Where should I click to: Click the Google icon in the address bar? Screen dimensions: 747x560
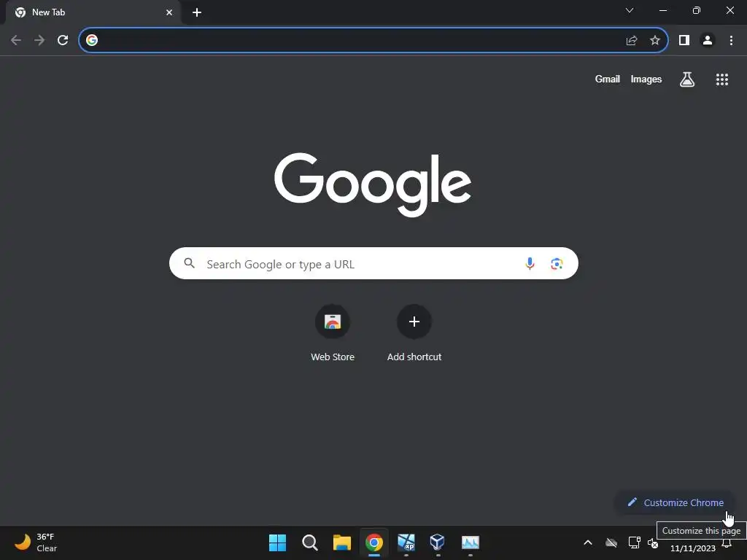92,40
